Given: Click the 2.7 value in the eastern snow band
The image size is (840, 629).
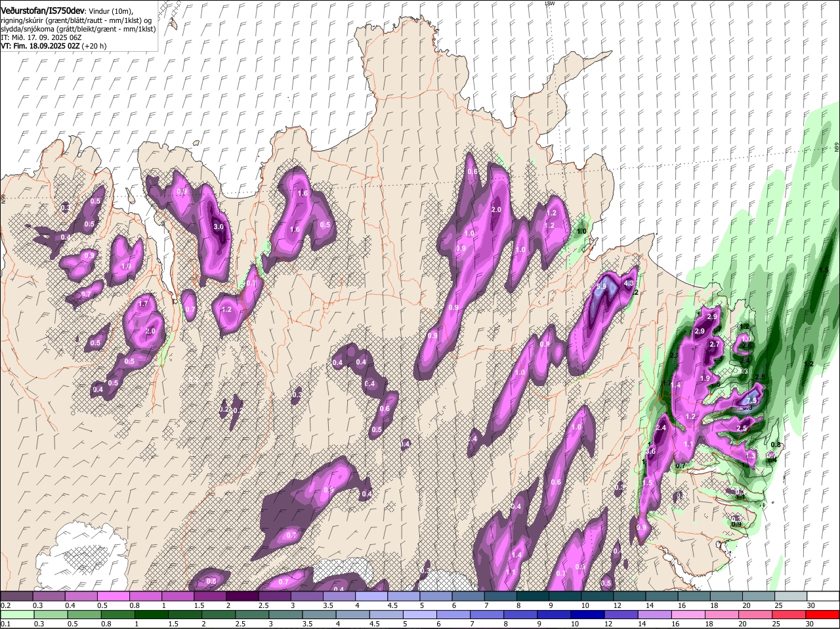Looking at the screenshot, I should pyautogui.click(x=715, y=344).
